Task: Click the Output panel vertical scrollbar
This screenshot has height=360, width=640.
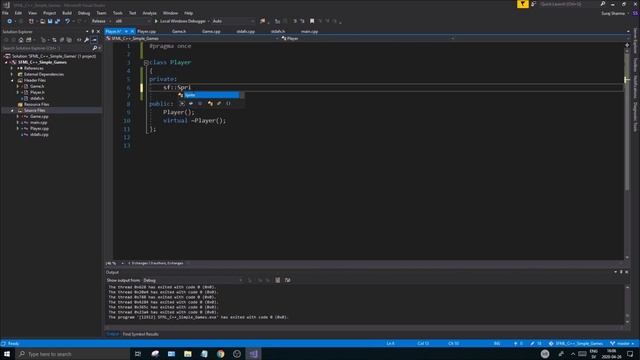Action: (x=627, y=304)
